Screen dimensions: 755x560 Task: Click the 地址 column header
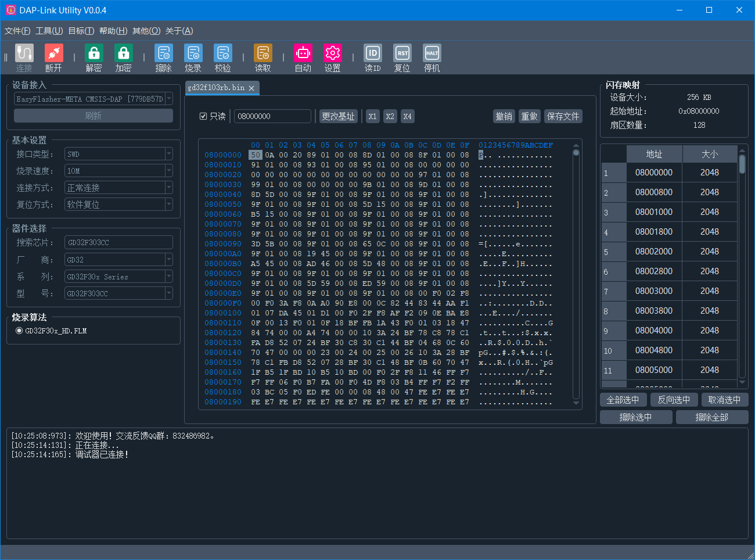(x=655, y=154)
